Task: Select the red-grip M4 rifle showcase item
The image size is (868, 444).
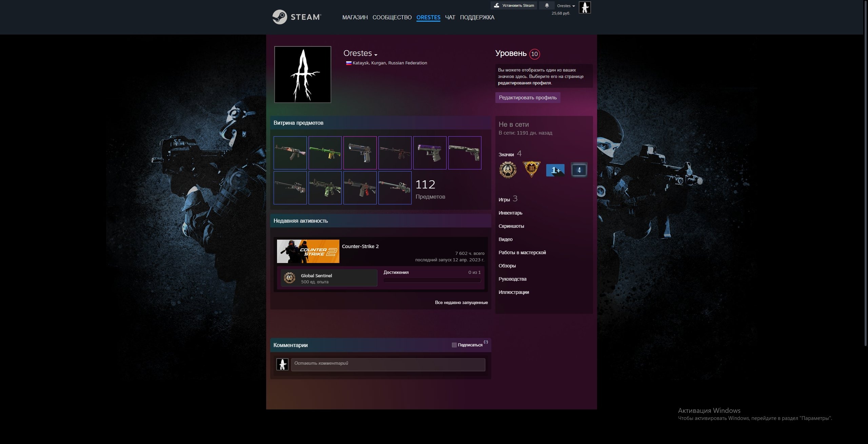Action: (x=360, y=188)
